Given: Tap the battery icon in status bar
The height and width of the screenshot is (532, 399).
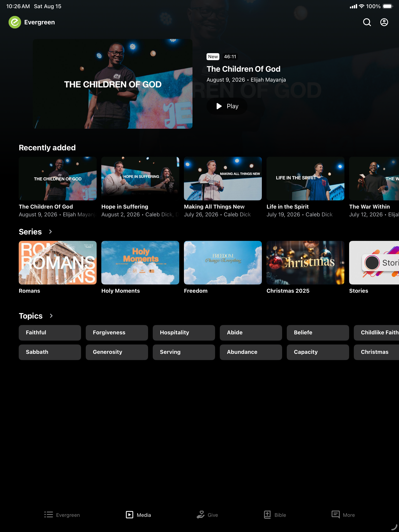Looking at the screenshot, I should point(388,6).
